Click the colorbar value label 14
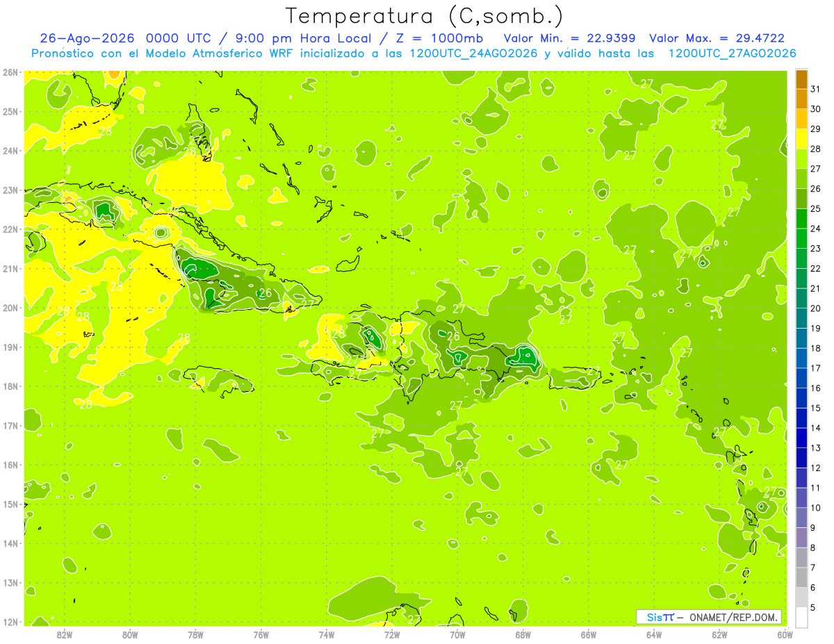The width and height of the screenshot is (834, 644). point(815,428)
